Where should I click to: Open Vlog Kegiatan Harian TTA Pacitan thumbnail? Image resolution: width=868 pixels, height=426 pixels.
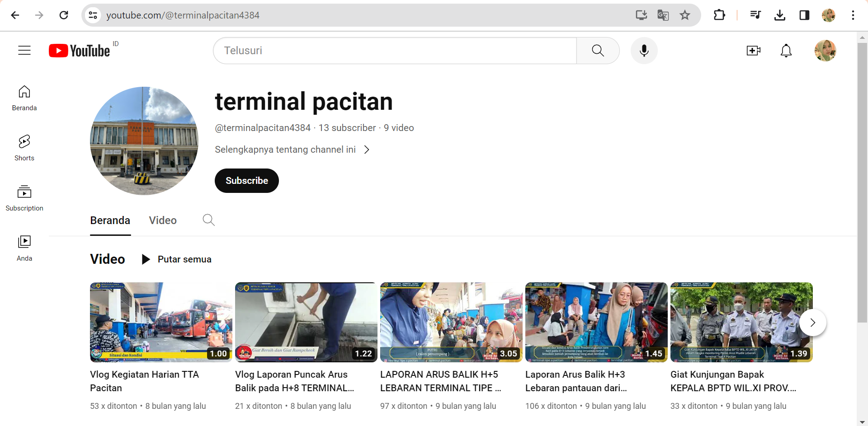coord(161,322)
